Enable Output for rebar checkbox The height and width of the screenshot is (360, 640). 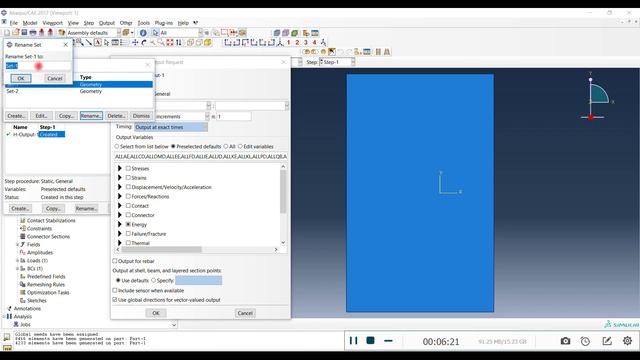pyautogui.click(x=115, y=261)
